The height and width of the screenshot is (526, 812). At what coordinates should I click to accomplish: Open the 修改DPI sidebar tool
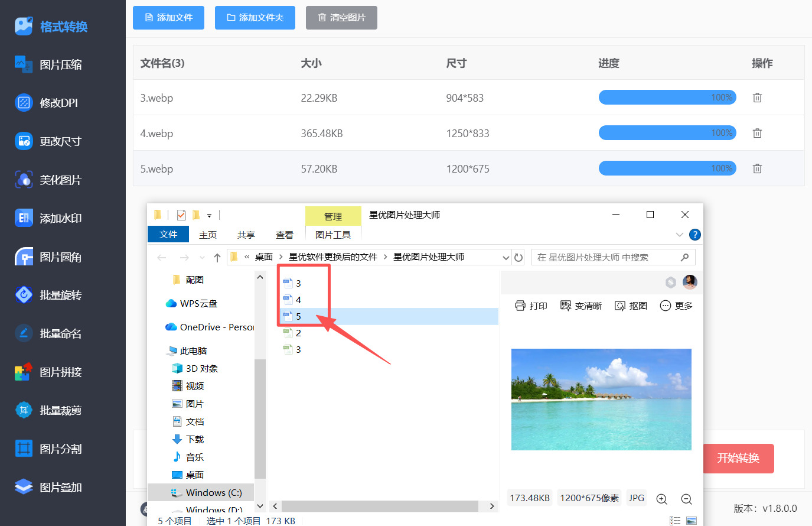click(x=47, y=103)
